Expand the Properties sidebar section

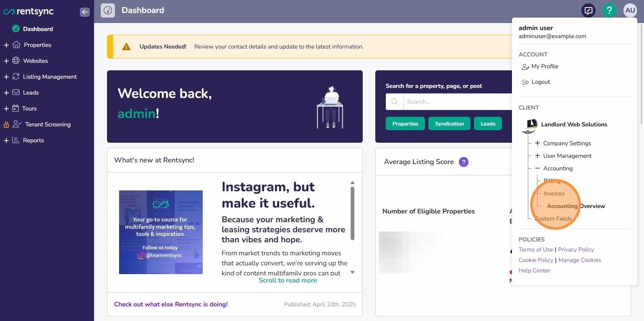[x=6, y=45]
